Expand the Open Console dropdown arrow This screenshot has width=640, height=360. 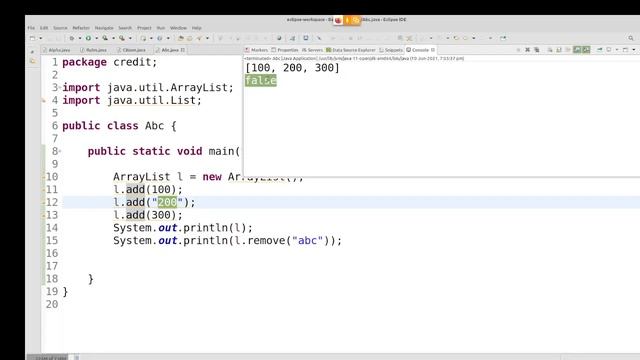[633, 50]
